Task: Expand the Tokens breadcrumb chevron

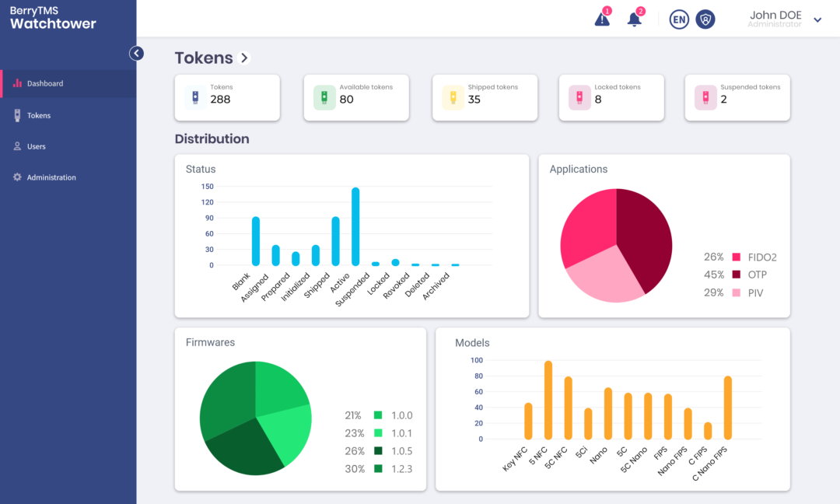Action: click(x=243, y=58)
